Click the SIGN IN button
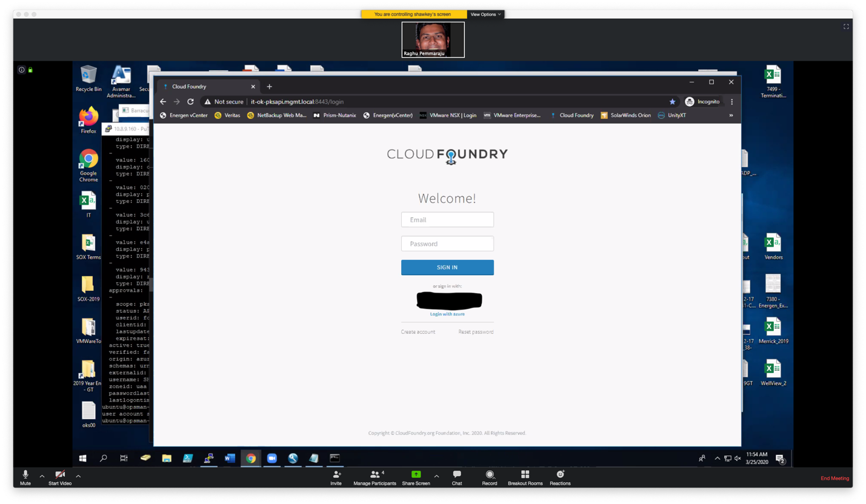866x504 pixels. pyautogui.click(x=447, y=267)
